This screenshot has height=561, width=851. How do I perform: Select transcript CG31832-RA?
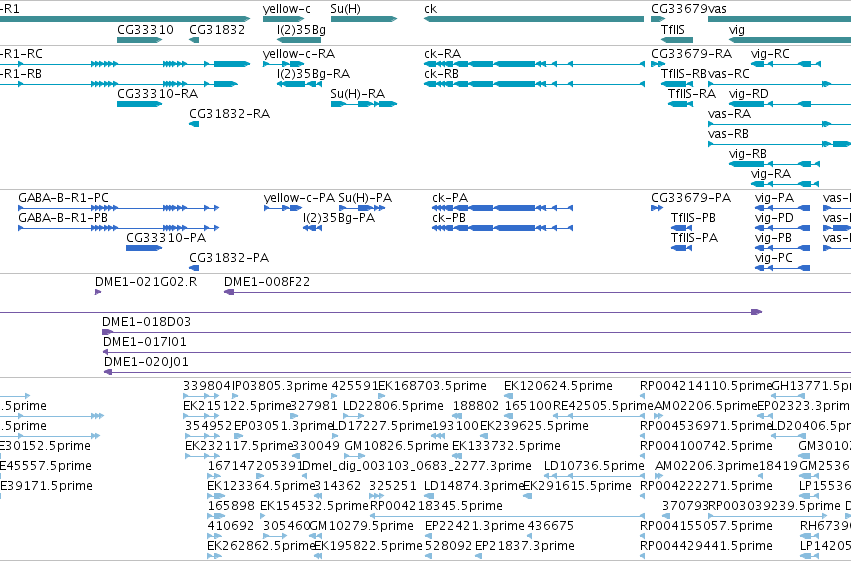(x=229, y=114)
